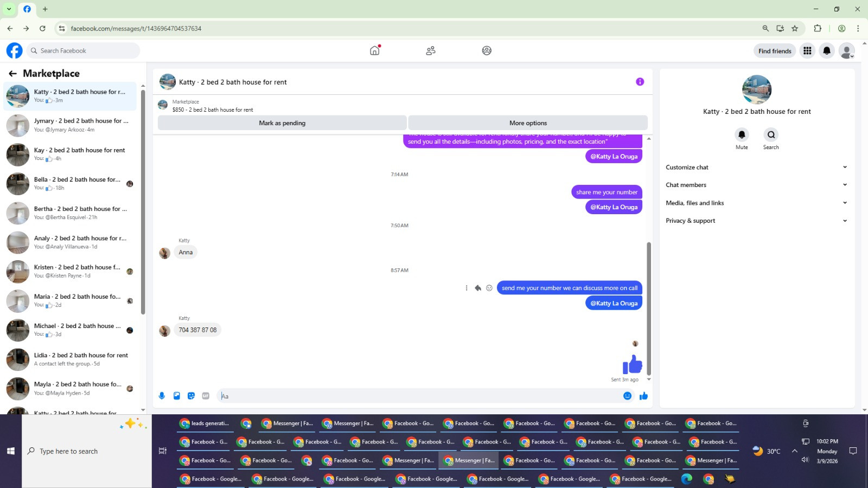Open Mayla 2 bed 2 bath conversation
Viewport: 868px width, 488px height.
(x=71, y=388)
